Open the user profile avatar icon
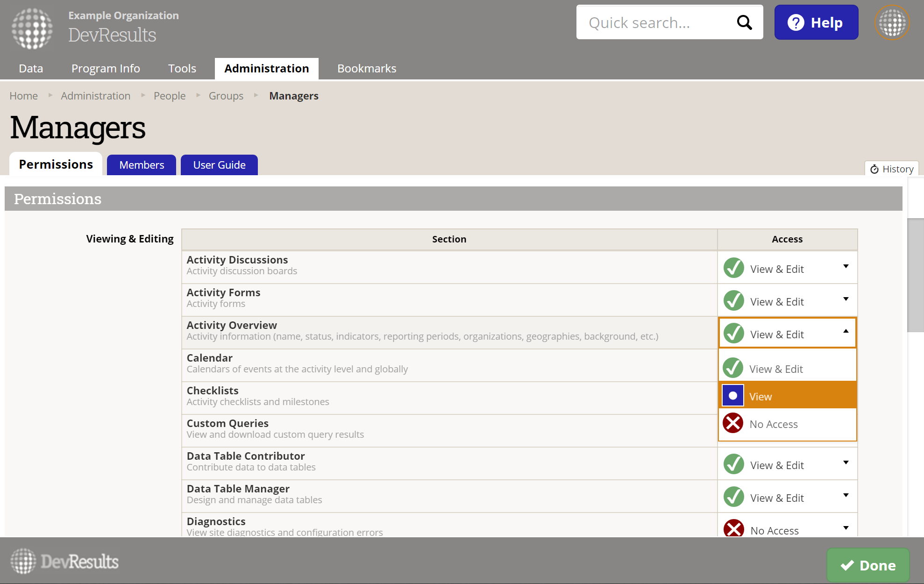 coord(892,22)
